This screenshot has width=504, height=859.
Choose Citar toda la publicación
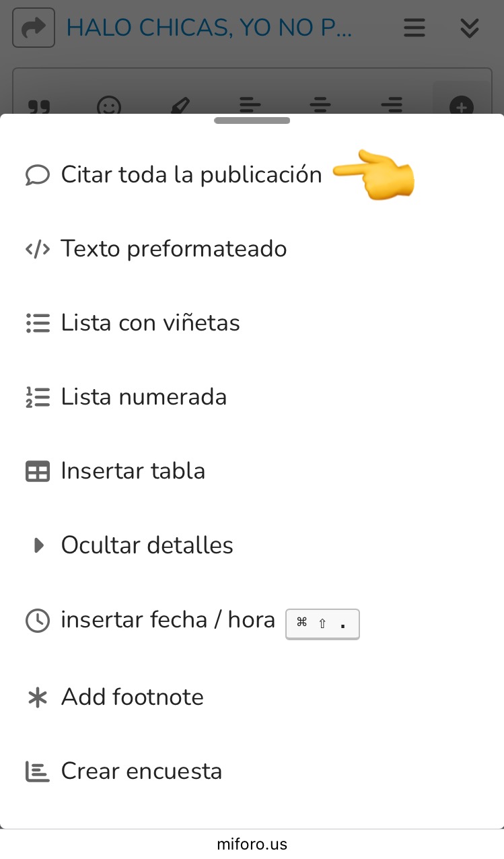(191, 175)
